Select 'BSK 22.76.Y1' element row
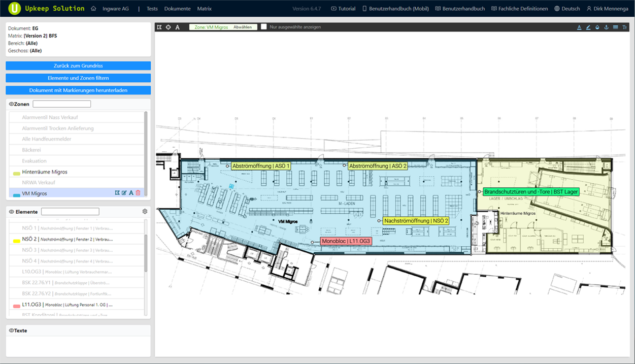The height and width of the screenshot is (364, 635). point(76,283)
